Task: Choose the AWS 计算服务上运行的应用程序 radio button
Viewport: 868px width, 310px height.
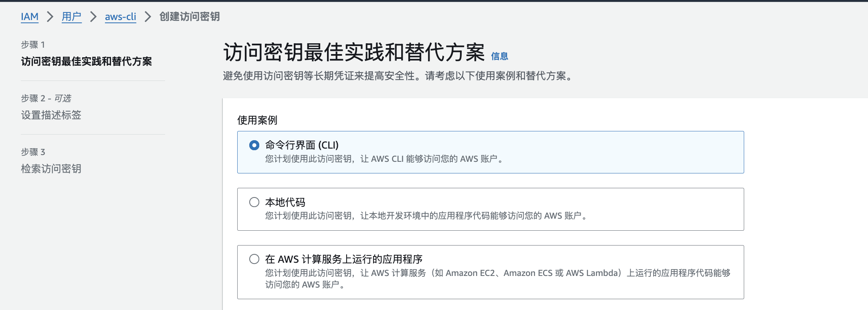Action: (x=254, y=259)
